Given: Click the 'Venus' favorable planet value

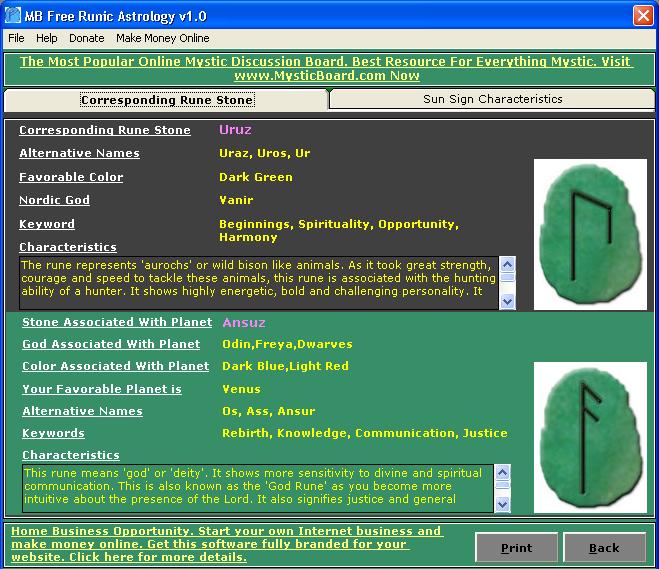Looking at the screenshot, I should 241,389.
